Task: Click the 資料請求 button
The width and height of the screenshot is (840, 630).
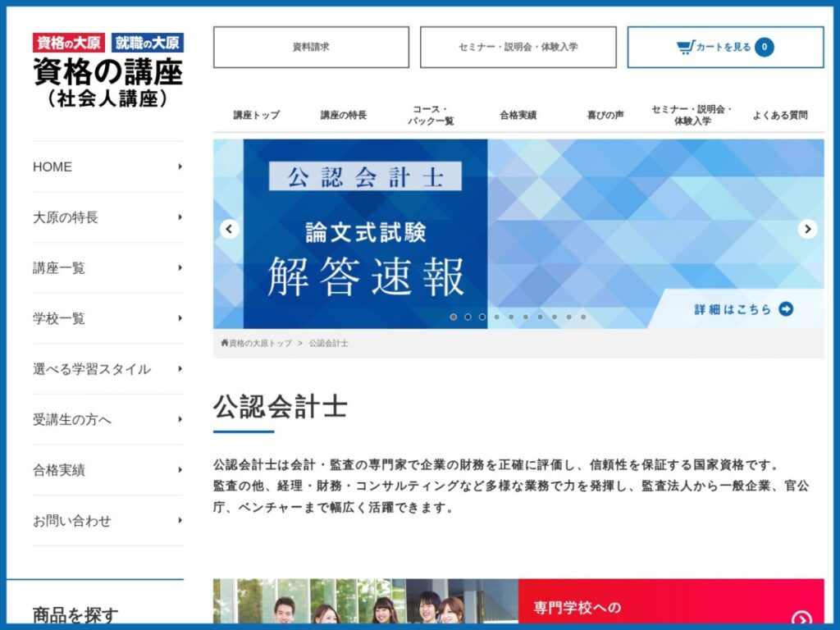Action: click(x=311, y=47)
